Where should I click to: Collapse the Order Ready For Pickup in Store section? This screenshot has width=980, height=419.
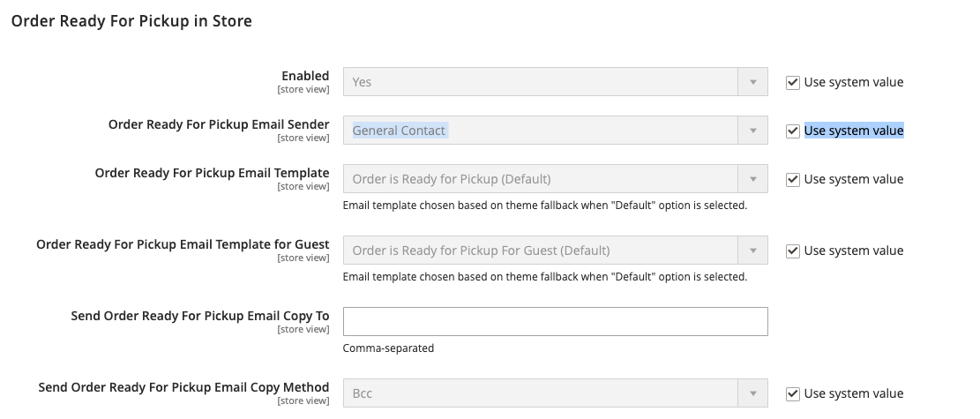pos(131,21)
